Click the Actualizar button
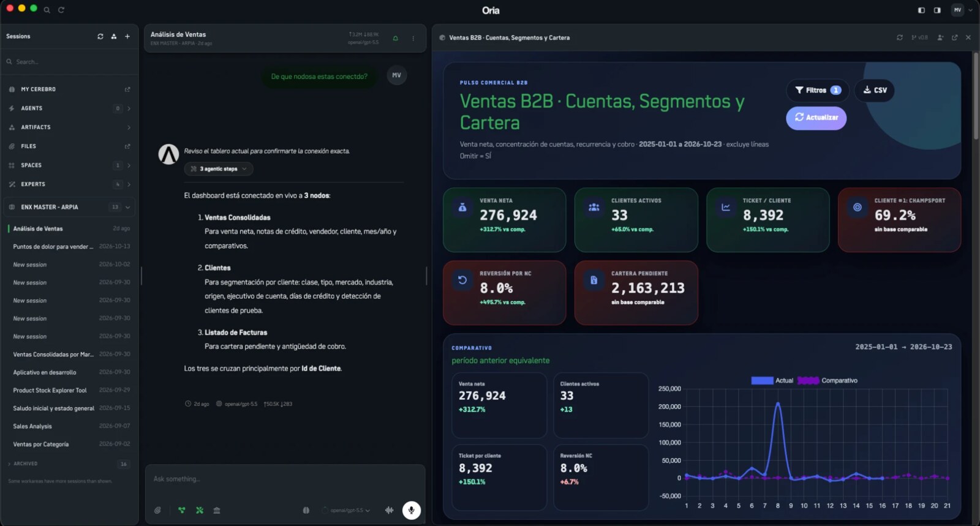 (816, 118)
